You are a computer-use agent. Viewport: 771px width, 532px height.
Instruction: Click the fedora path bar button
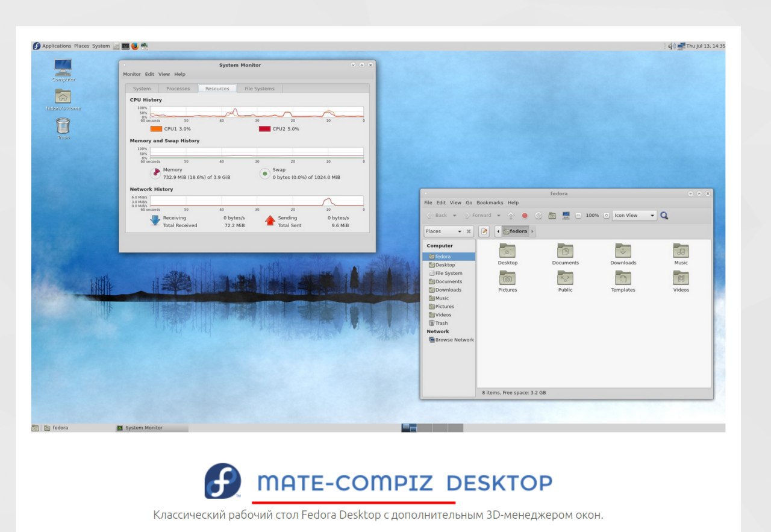click(x=515, y=231)
